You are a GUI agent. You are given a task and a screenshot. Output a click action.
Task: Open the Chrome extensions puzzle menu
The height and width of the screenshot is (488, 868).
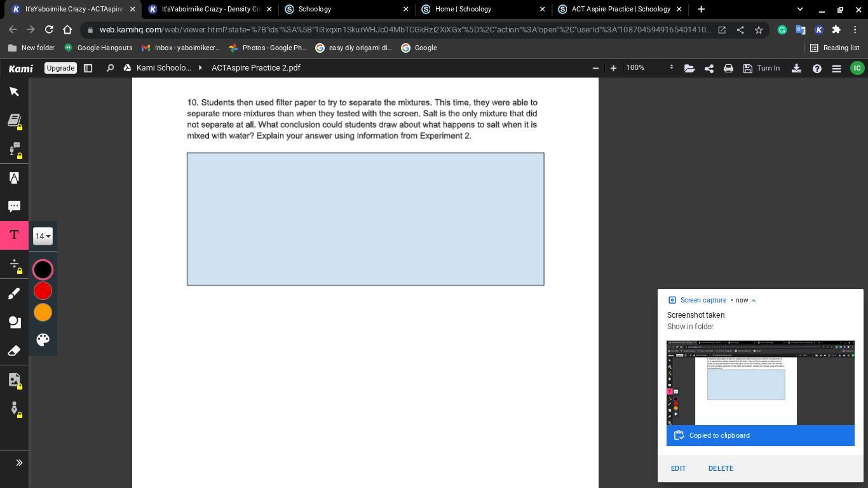coord(836,30)
